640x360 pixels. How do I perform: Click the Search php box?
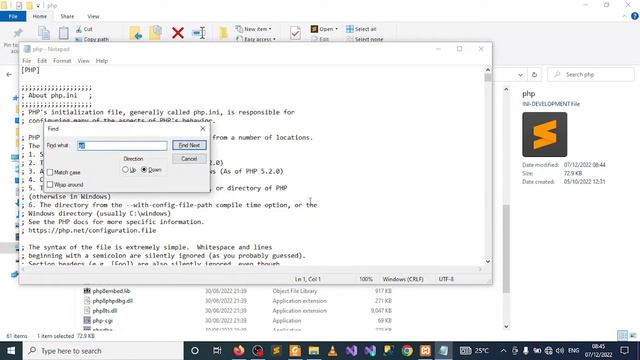pos(591,75)
